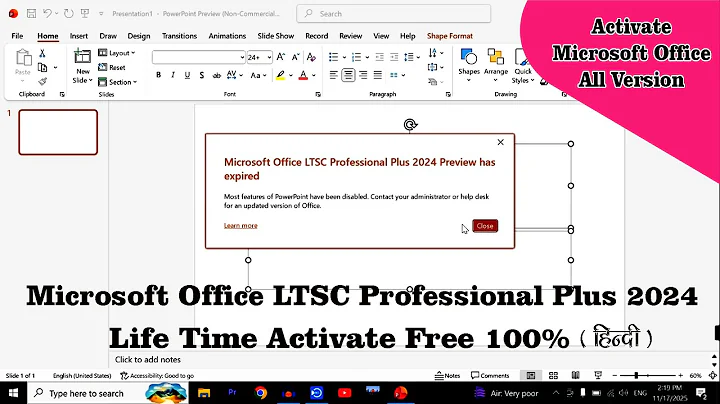Expand the bullets list dropdown arrow

344,57
